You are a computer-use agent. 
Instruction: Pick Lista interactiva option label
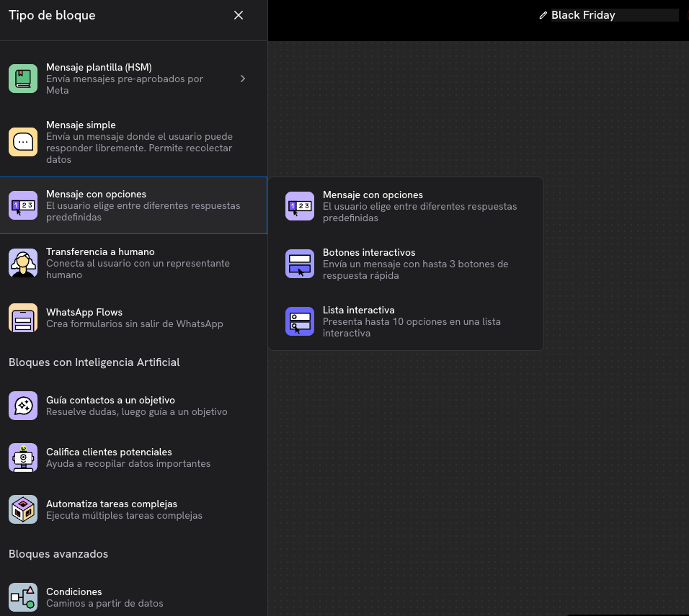(x=358, y=311)
